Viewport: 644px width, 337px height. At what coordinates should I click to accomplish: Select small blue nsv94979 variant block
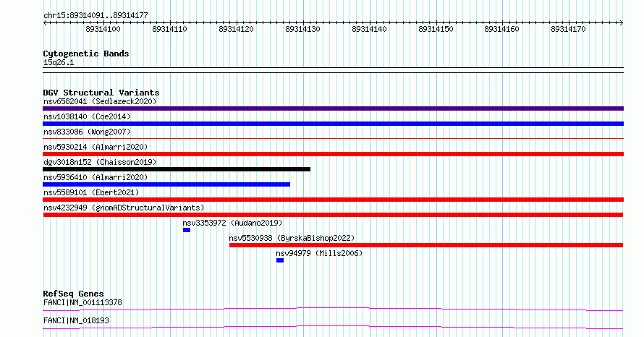(x=280, y=260)
